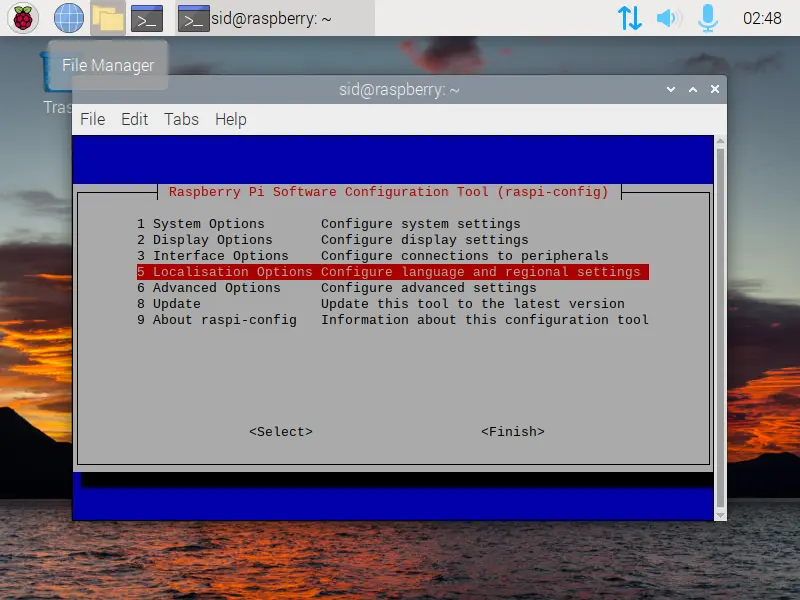Open the Edit menu in the terminal
This screenshot has height=600, width=800.
tap(134, 119)
